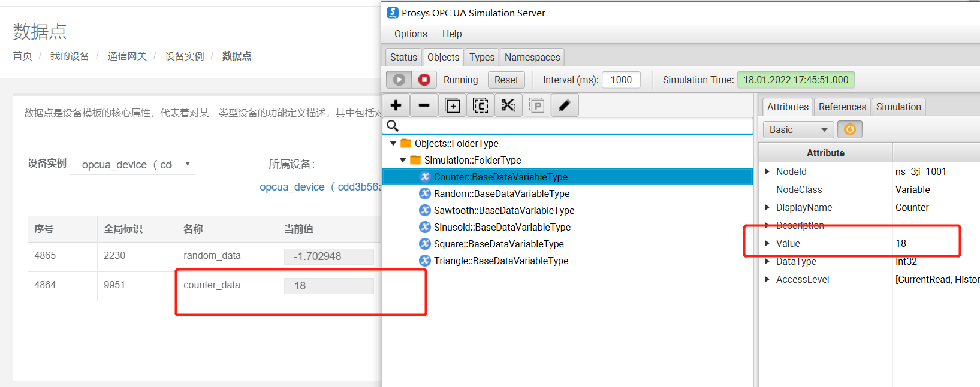Collapse the Objects::FolderType tree node
Image resolution: width=980 pixels, height=387 pixels.
[393, 143]
